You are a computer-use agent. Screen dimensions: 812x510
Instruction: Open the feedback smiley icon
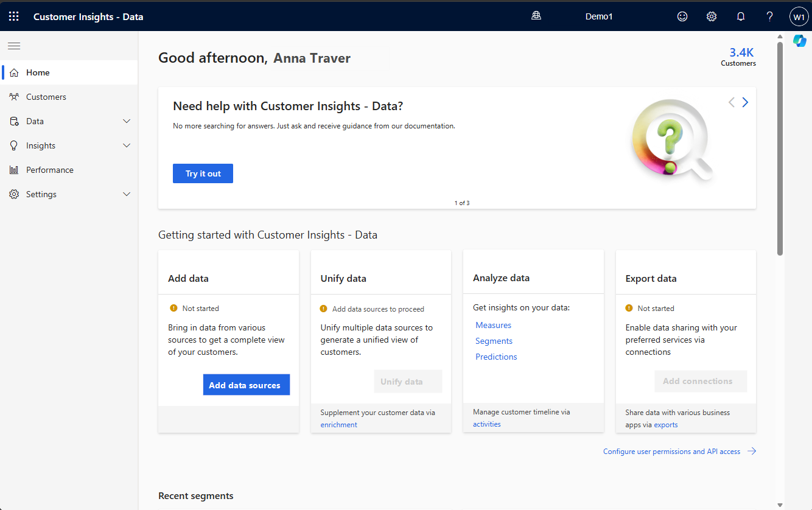pos(682,16)
